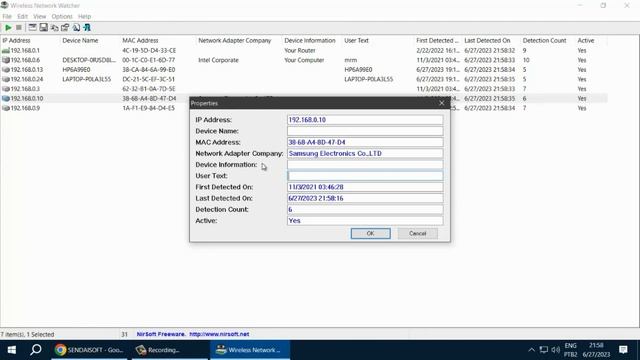Open the taskbar clock showing 21:58

pos(596,350)
